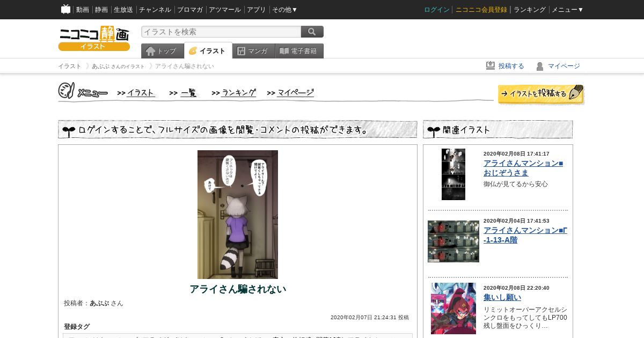
Task: Open the 集いし願い link
Action: [502, 297]
